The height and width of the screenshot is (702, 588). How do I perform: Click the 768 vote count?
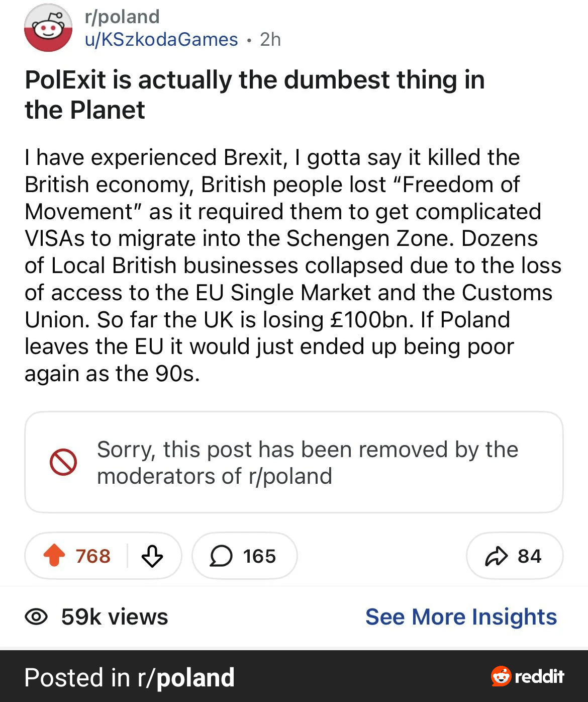tap(93, 556)
